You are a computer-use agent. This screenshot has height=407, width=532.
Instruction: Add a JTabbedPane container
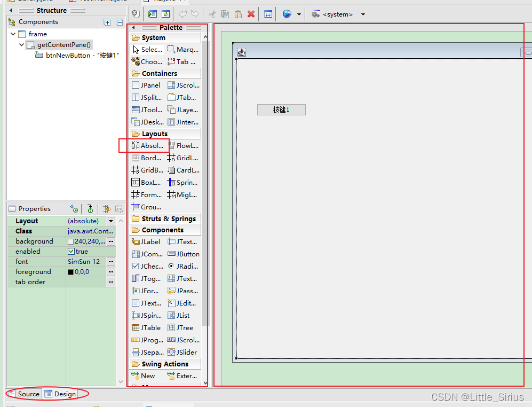click(183, 98)
